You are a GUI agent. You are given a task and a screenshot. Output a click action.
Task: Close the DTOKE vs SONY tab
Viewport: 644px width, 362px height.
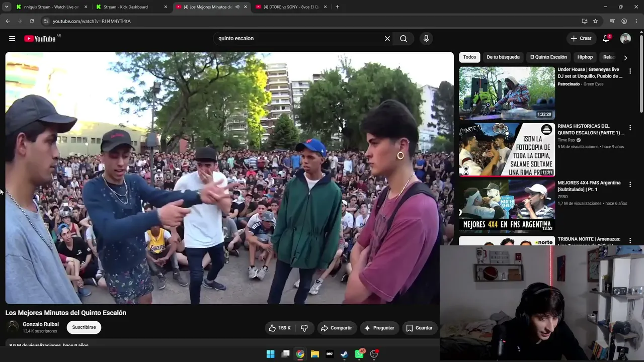(326, 7)
